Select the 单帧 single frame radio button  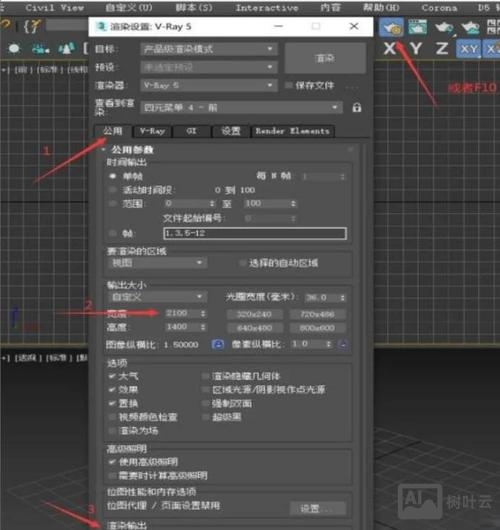113,176
